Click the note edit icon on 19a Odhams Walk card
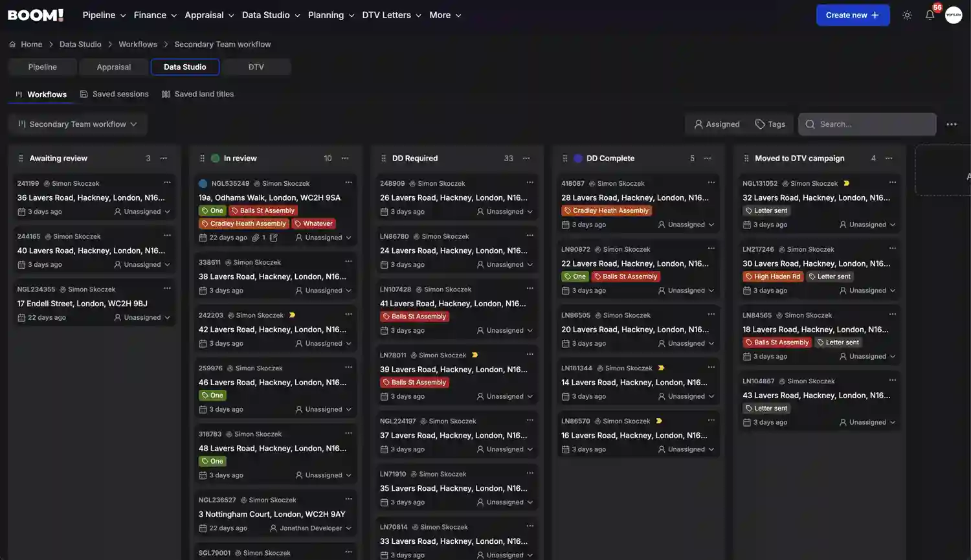Image resolution: width=971 pixels, height=560 pixels. 274,238
